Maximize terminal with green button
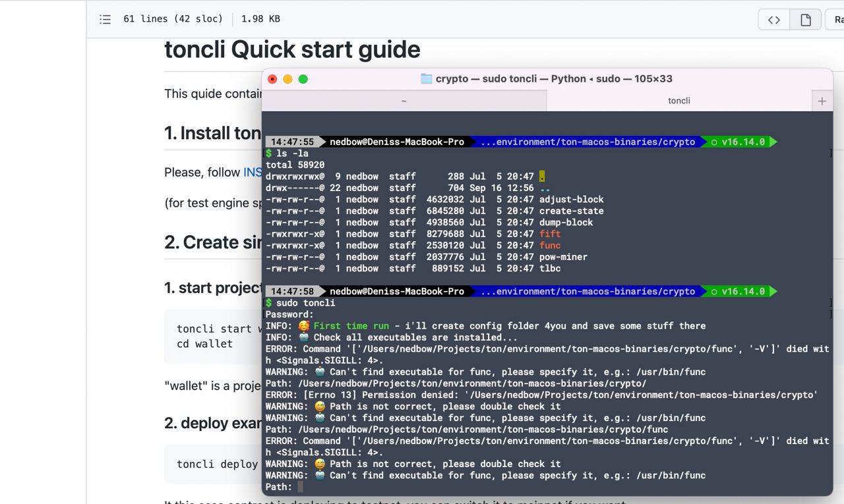Screen dimensions: 844x504 tap(303, 79)
